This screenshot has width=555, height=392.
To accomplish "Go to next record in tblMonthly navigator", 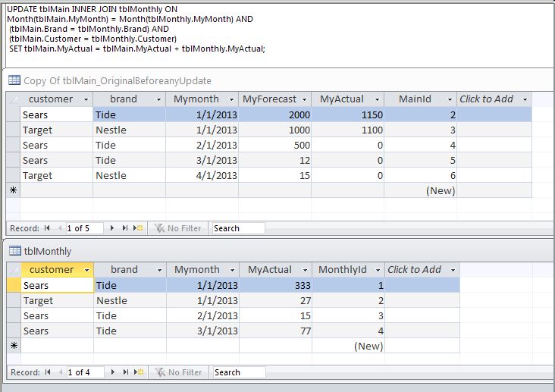I will pos(112,372).
